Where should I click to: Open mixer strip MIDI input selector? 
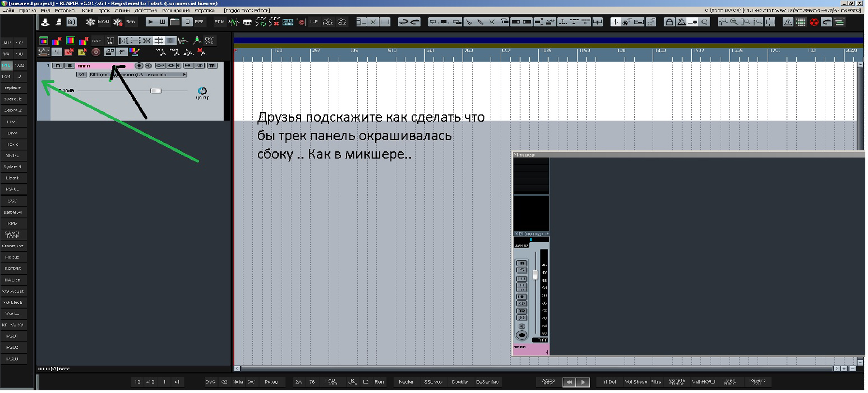tap(531, 234)
